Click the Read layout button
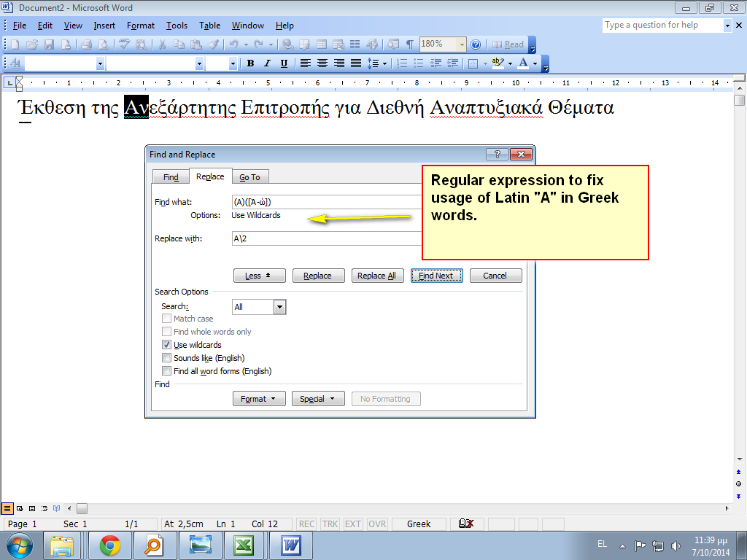The width and height of the screenshot is (747, 560). 508,44
